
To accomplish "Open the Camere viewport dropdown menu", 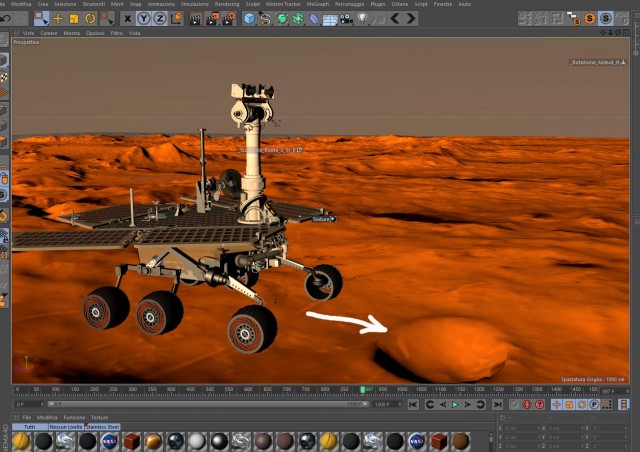I will 49,33.
